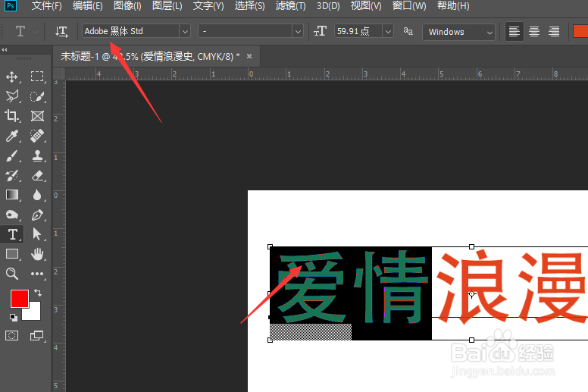Select the Eraser tool

(37, 175)
